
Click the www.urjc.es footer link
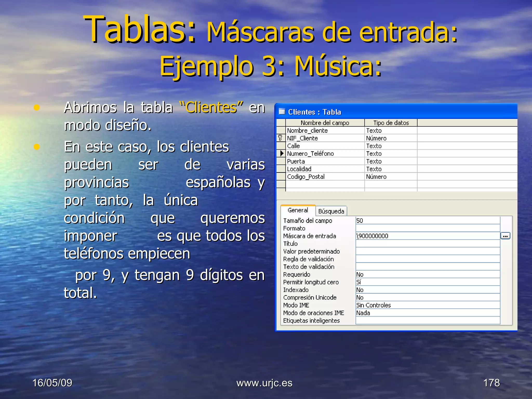click(x=264, y=383)
